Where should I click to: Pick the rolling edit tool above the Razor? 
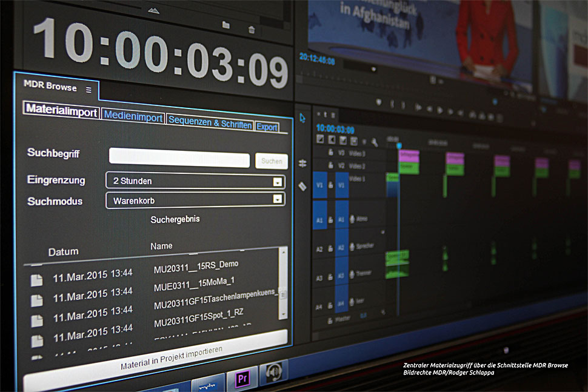(302, 164)
